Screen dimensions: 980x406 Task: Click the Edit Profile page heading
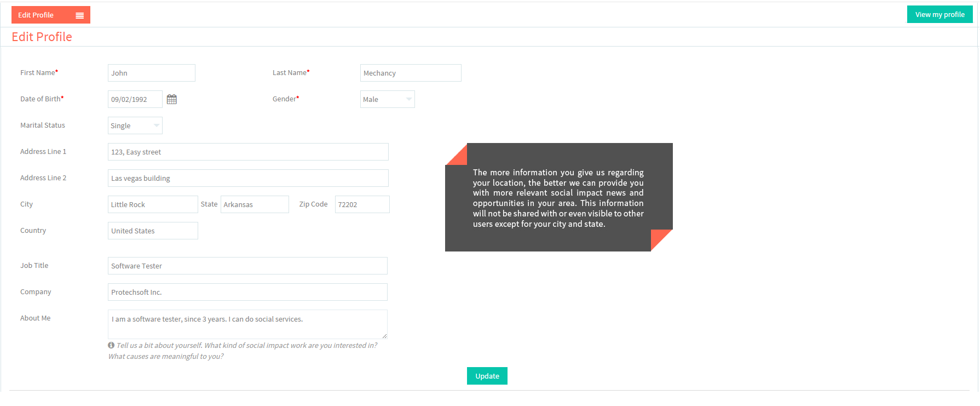pos(42,37)
